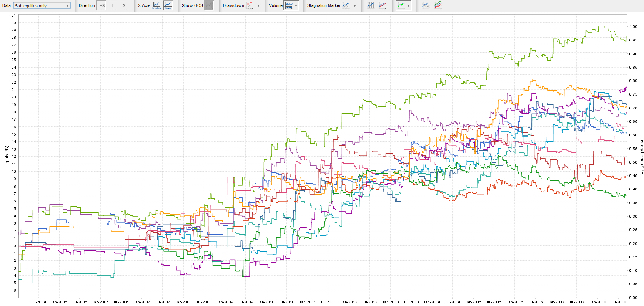Screen dimensions: 644x306
Task: Switch X Axis to trades mode
Action: tap(157, 5)
